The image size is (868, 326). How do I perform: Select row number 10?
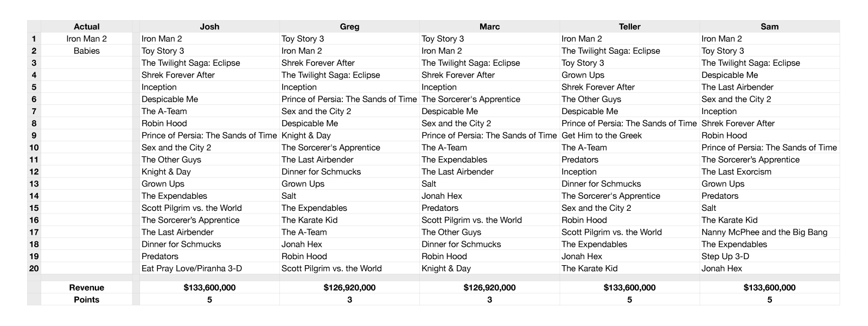pyautogui.click(x=34, y=147)
